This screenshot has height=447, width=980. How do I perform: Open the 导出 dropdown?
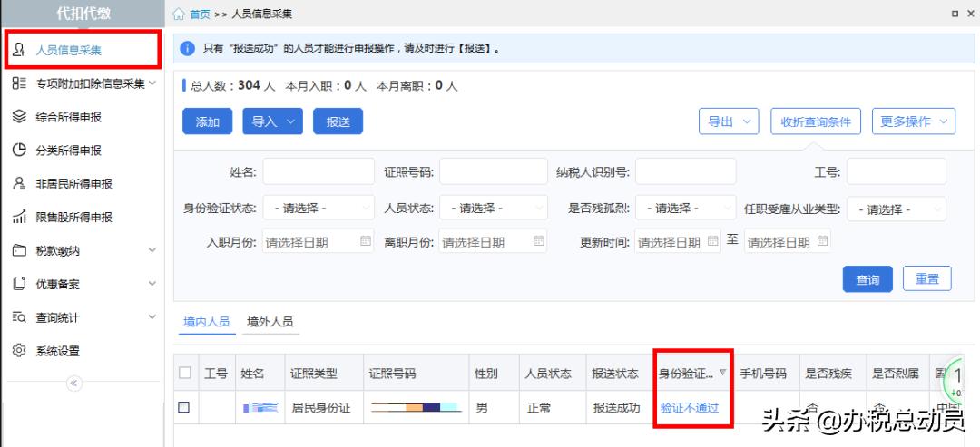tap(729, 121)
